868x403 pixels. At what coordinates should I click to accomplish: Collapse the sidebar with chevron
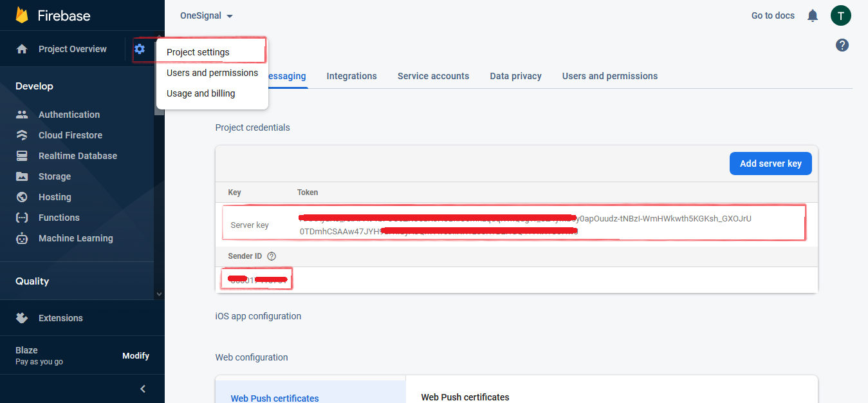click(x=143, y=389)
